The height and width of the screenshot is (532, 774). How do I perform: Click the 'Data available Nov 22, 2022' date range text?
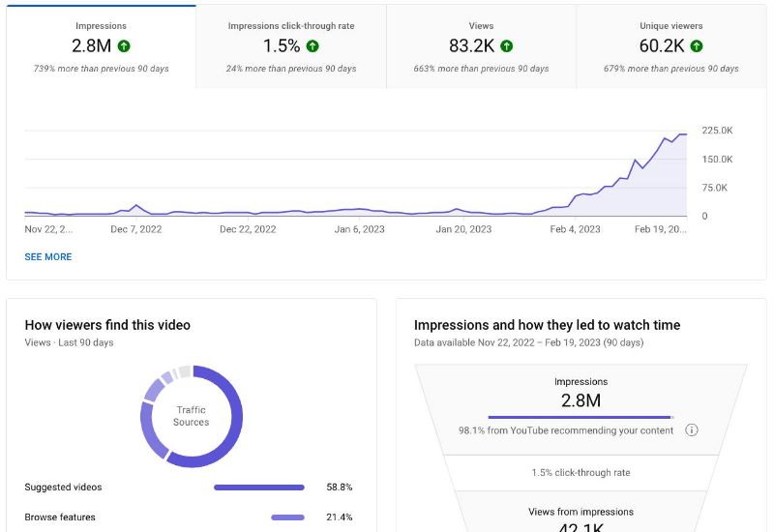(x=528, y=342)
